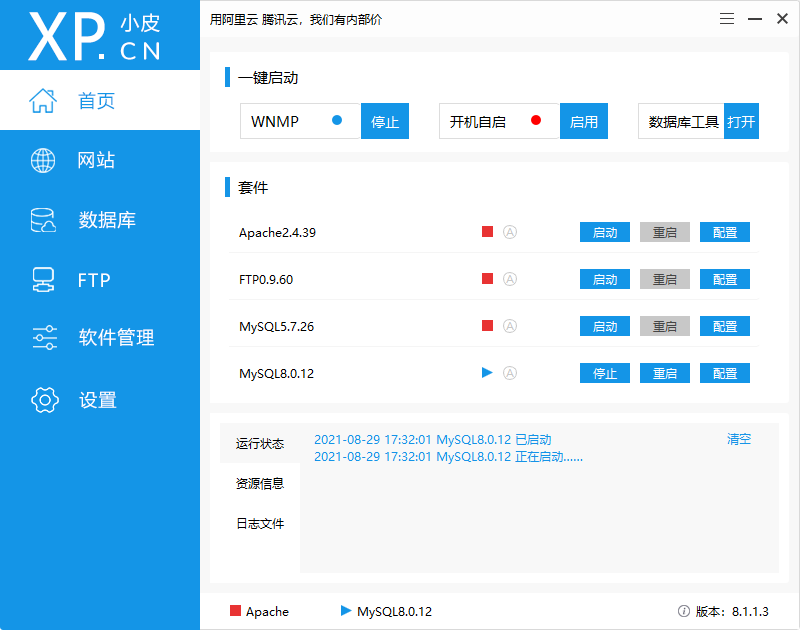
Task: Click the 版本: 8.1.1.3 text
Action: [732, 611]
